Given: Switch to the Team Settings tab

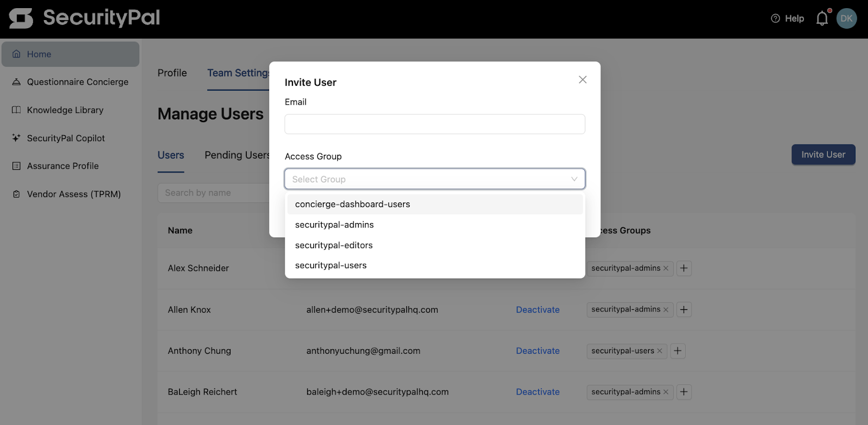Looking at the screenshot, I should (238, 73).
